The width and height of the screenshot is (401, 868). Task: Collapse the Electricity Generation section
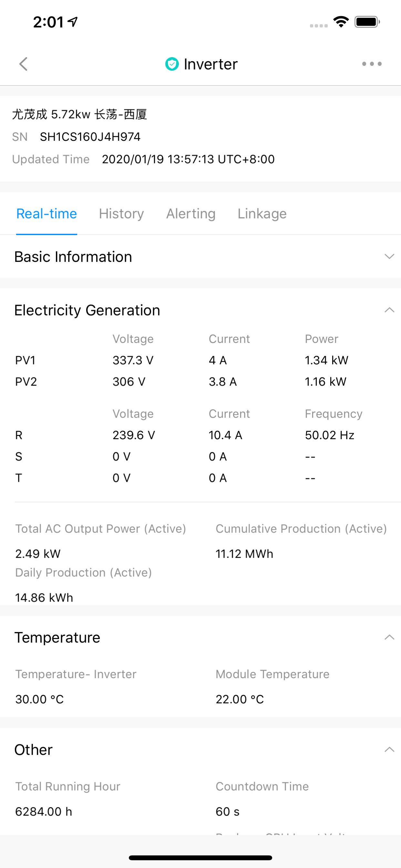click(389, 310)
